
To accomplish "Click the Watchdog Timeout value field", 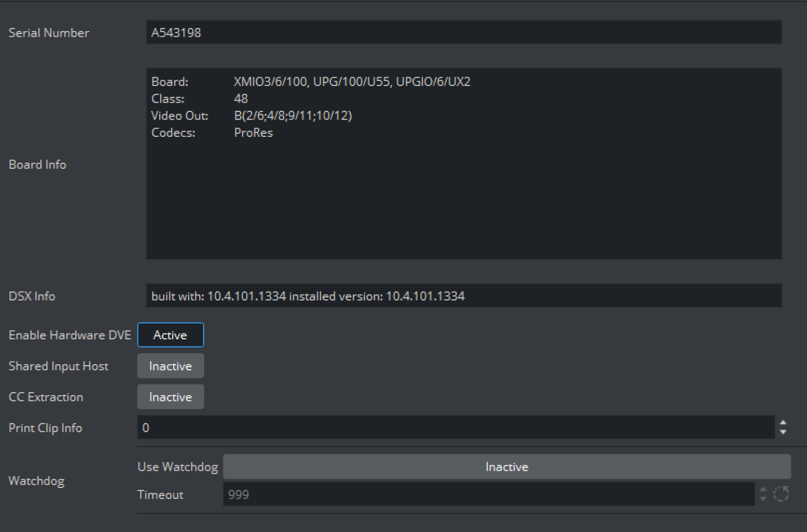I will (488, 495).
